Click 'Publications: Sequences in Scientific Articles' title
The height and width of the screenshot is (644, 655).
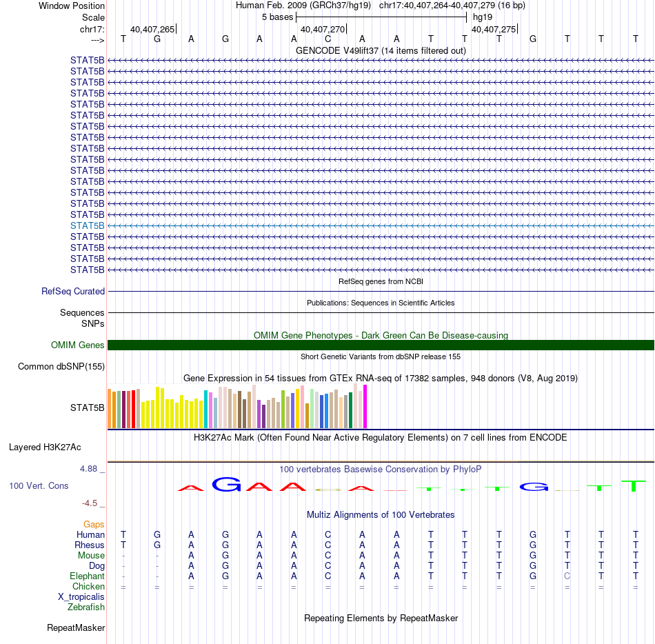pos(381,303)
